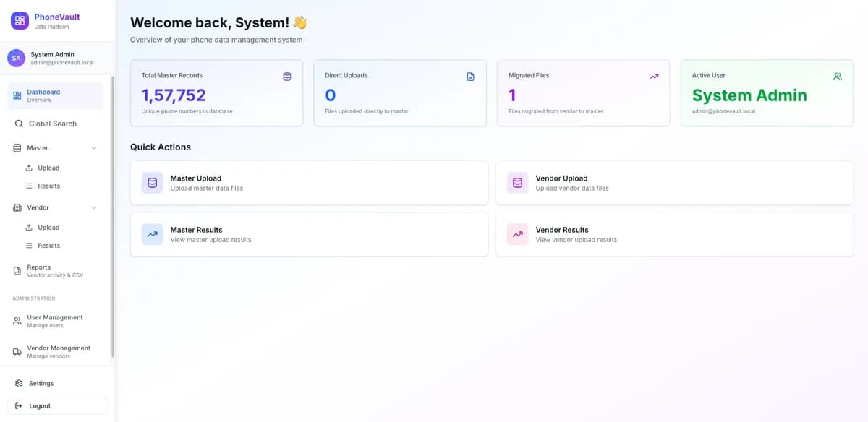Viewport: 868px width, 422px height.
Task: Collapse the Vendor section chevron
Action: [94, 207]
